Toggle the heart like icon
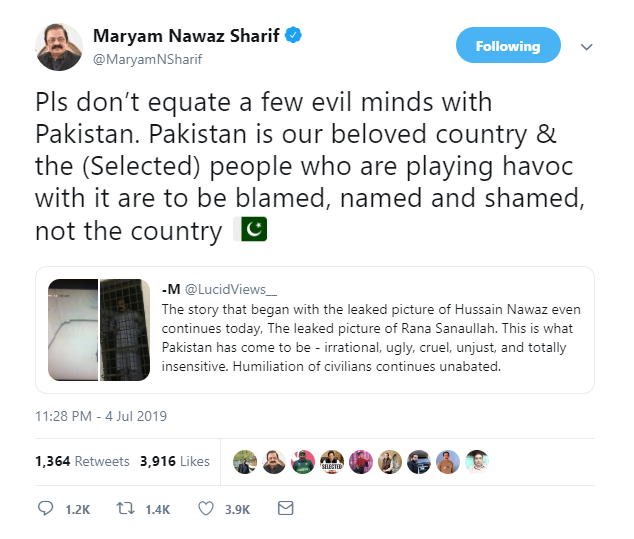Image resolution: width=634 pixels, height=539 pixels. pos(206,509)
